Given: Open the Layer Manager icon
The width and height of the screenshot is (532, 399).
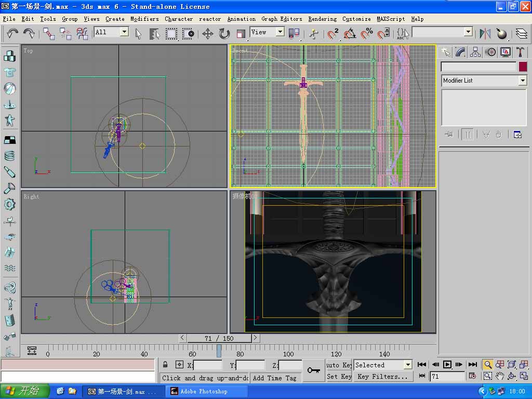Looking at the screenshot, I should [x=522, y=34].
